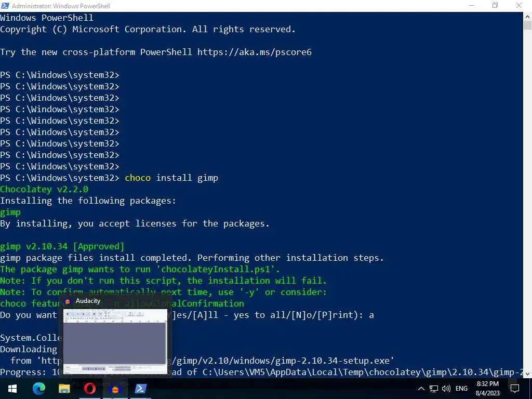Change the ENG input language

tap(461, 389)
